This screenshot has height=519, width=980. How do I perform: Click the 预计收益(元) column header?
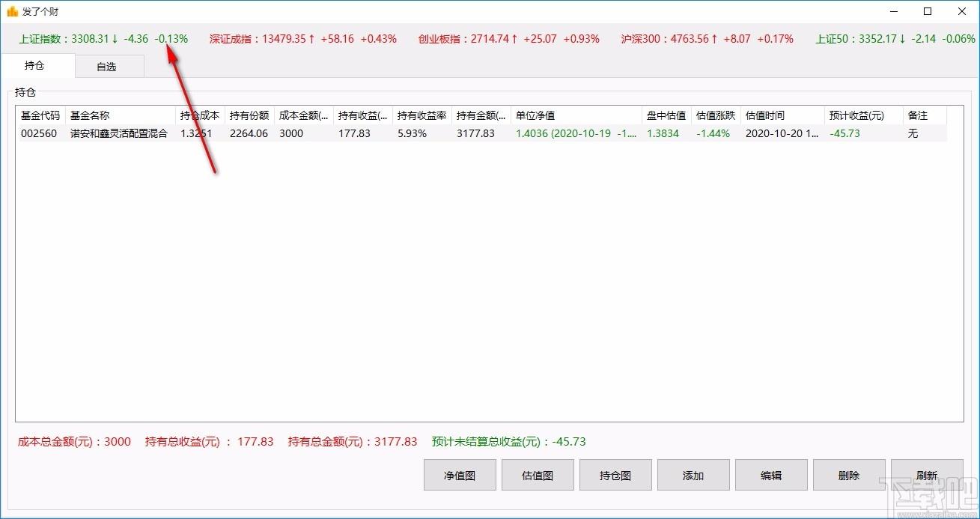pos(853,115)
